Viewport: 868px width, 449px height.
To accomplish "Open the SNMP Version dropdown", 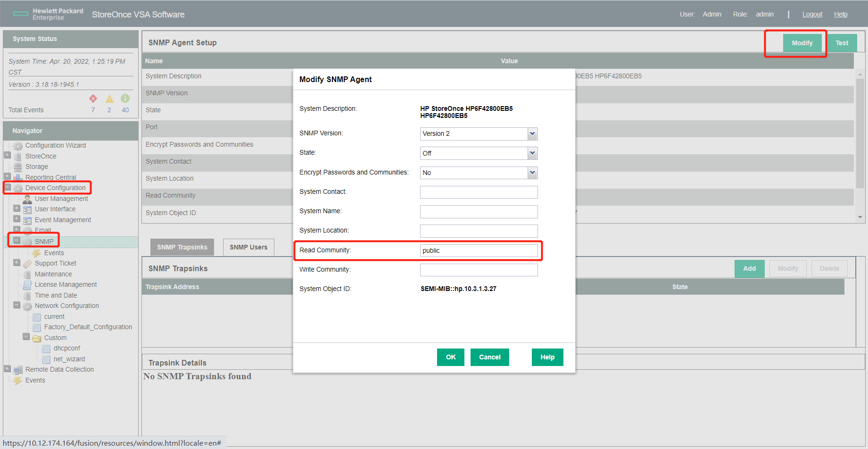I will 532,134.
